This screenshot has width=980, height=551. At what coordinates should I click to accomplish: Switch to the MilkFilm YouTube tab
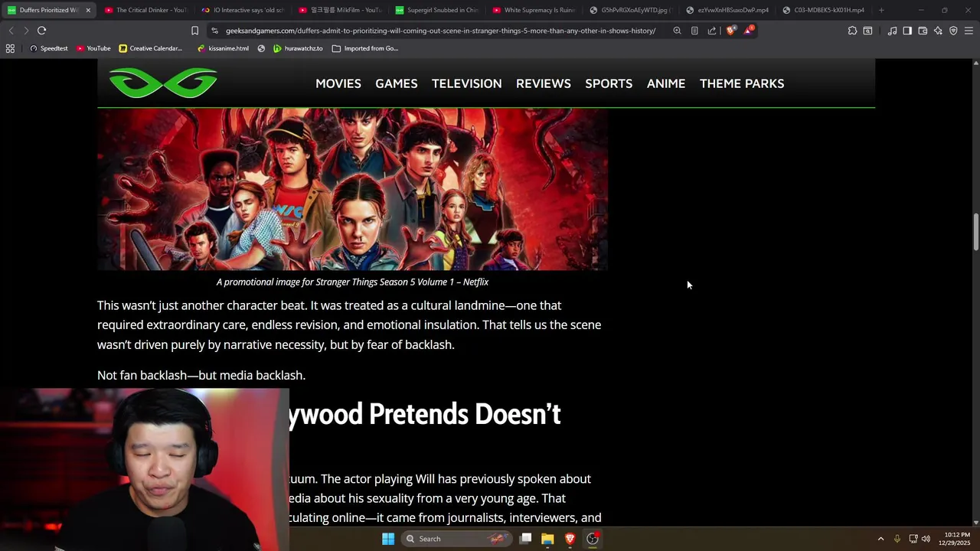[340, 10]
